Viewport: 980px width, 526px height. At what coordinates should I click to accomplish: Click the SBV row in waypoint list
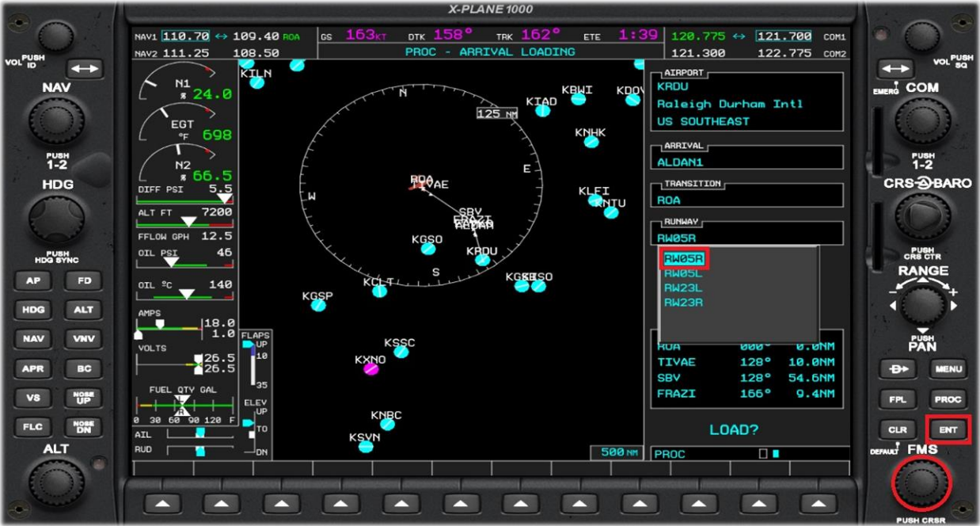(746, 378)
